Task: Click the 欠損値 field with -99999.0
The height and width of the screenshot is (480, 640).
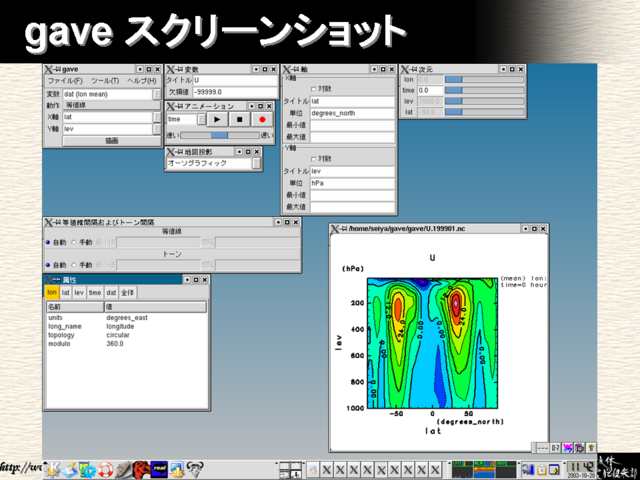Action: [235, 92]
